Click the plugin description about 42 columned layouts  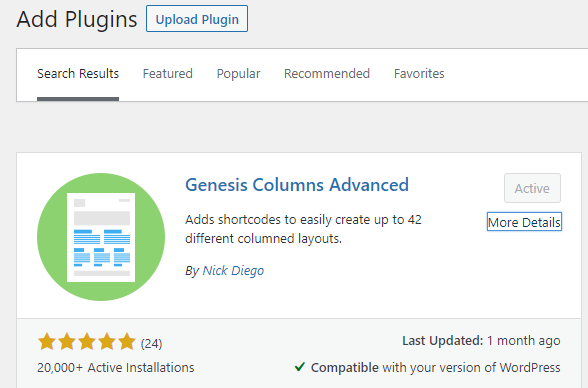[303, 229]
